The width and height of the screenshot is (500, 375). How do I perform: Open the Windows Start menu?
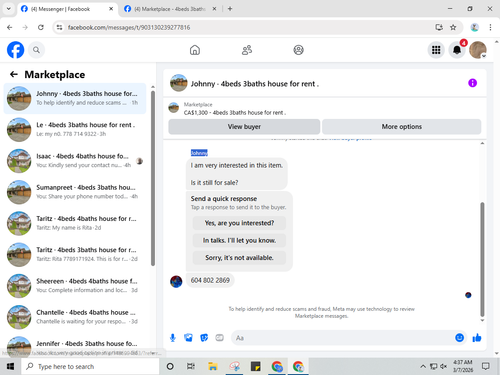tap(10, 367)
